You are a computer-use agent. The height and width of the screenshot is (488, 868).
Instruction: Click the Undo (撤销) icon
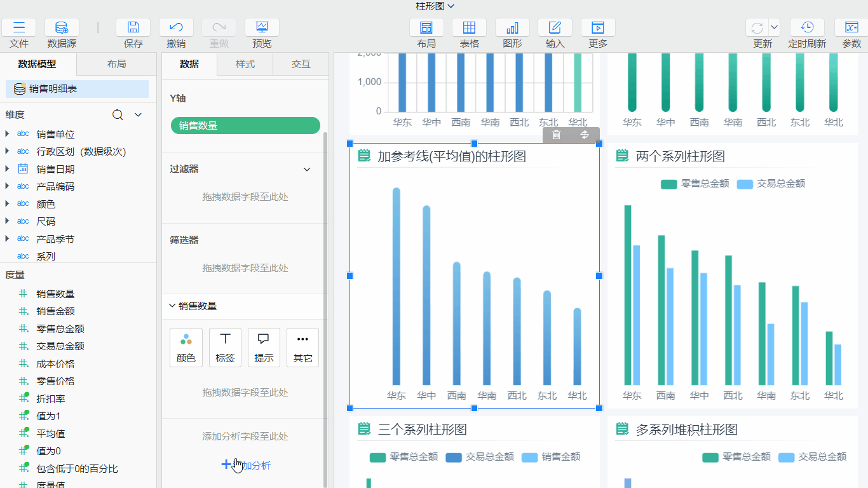[176, 28]
